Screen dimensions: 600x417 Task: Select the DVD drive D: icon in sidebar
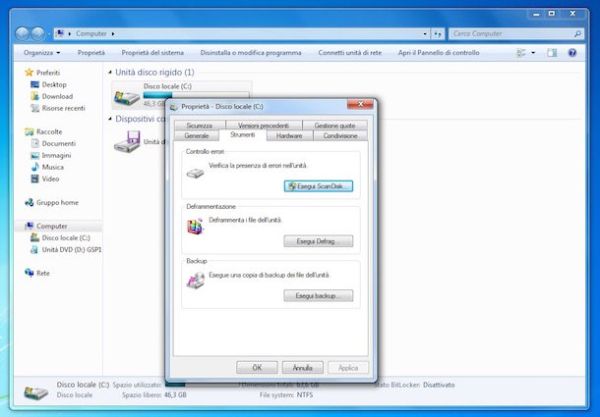pyautogui.click(x=34, y=249)
